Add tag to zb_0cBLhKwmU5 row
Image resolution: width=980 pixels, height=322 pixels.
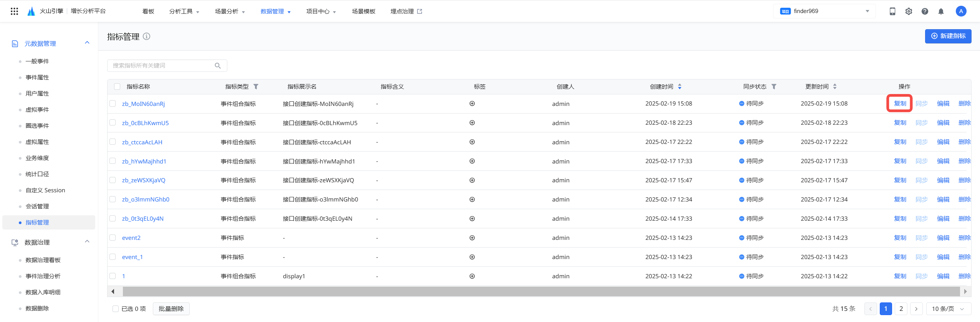(472, 123)
